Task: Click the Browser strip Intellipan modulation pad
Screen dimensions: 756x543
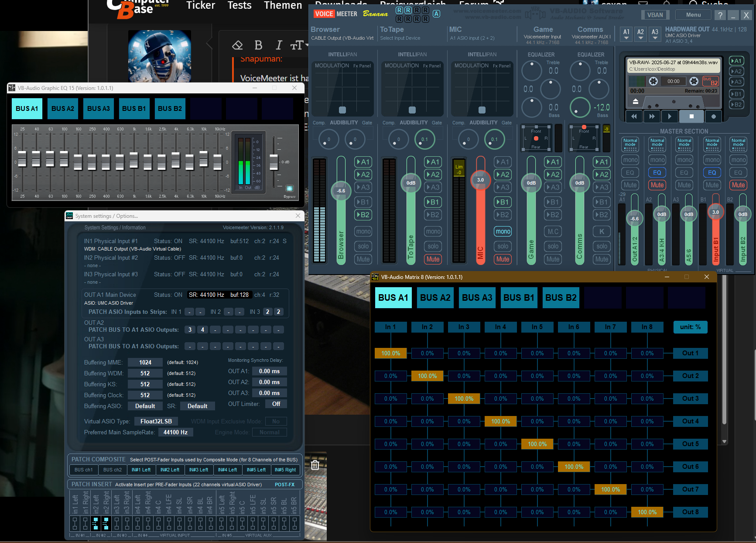Action: (342, 89)
